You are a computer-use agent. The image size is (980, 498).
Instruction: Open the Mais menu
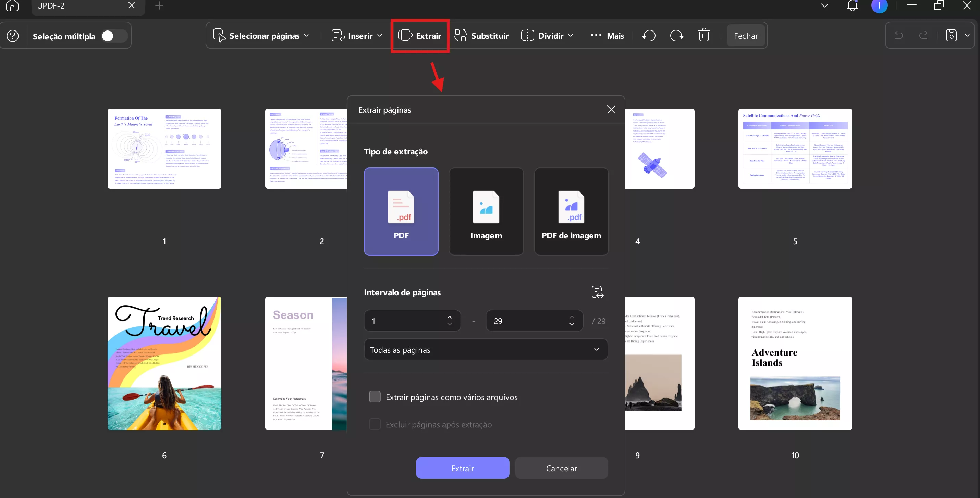(607, 36)
